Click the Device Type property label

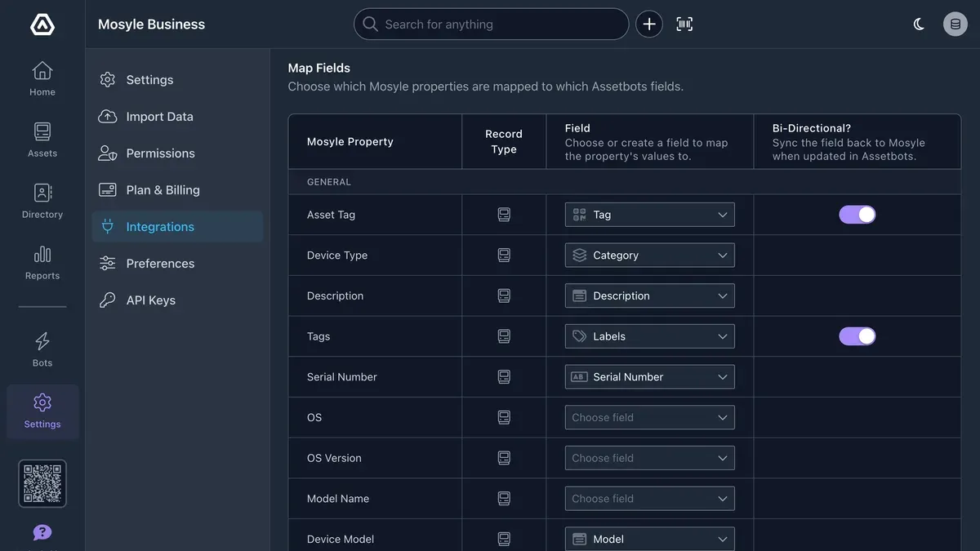point(337,256)
